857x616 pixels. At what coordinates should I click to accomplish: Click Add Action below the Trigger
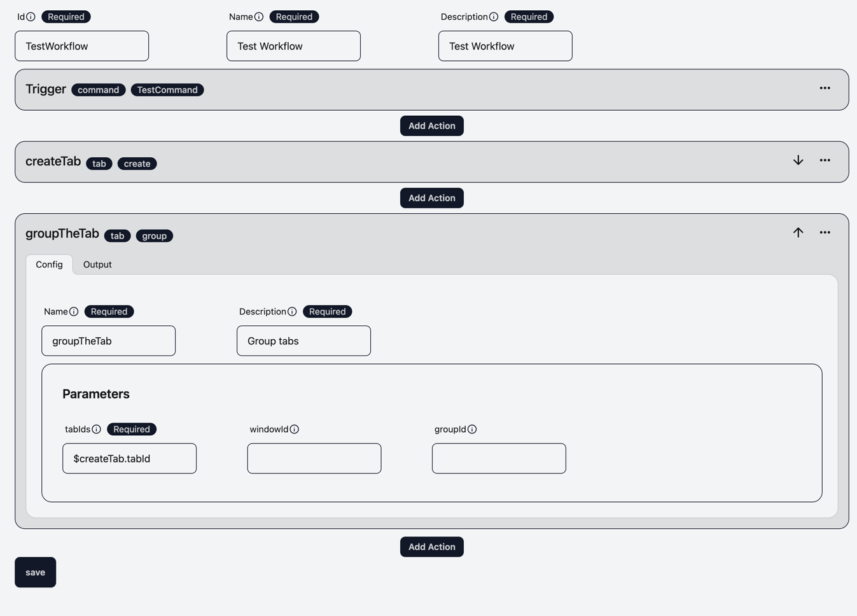click(432, 126)
